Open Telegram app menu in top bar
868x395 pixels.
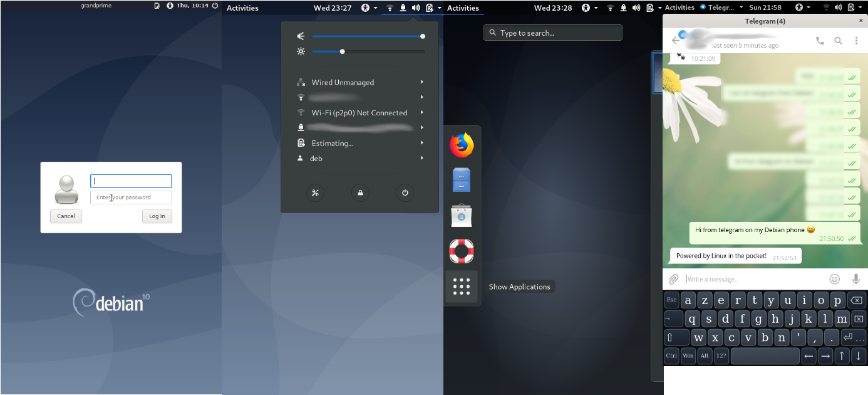pos(722,8)
